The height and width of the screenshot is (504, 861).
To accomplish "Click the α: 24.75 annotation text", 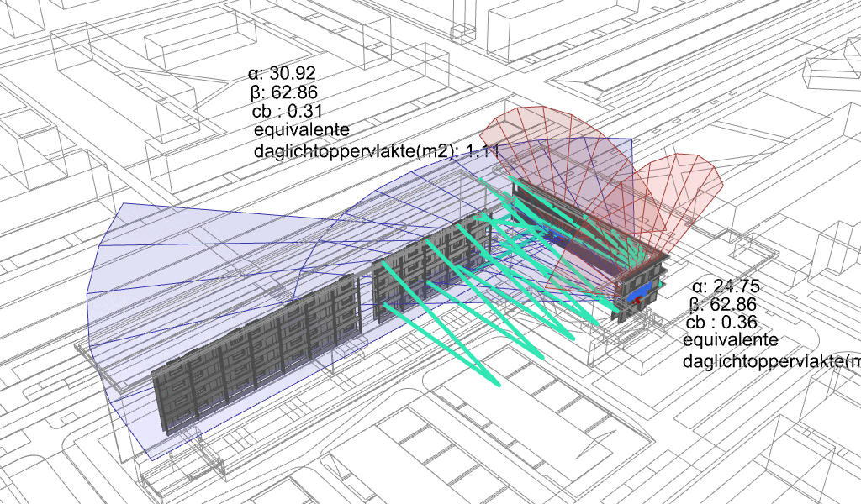I will click(723, 286).
